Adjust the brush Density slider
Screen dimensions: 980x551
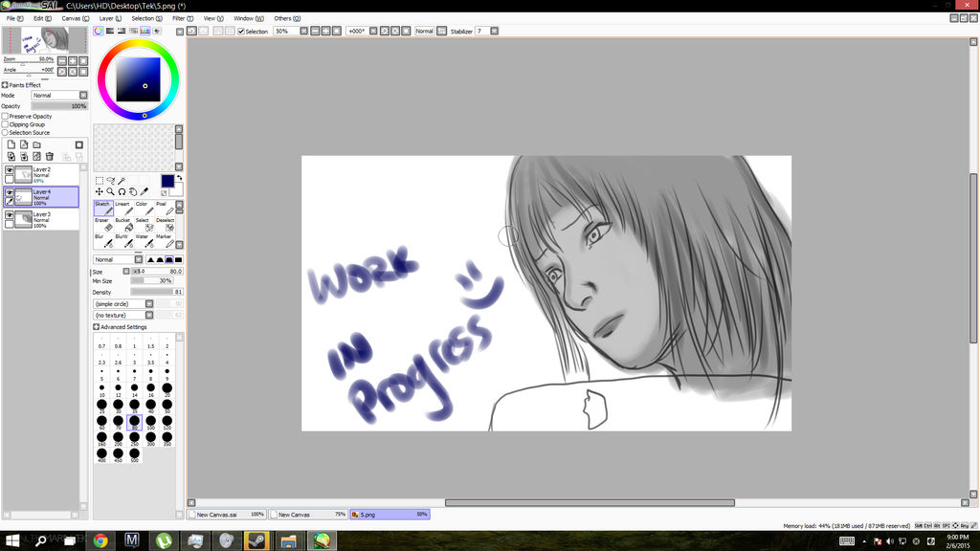(x=156, y=292)
